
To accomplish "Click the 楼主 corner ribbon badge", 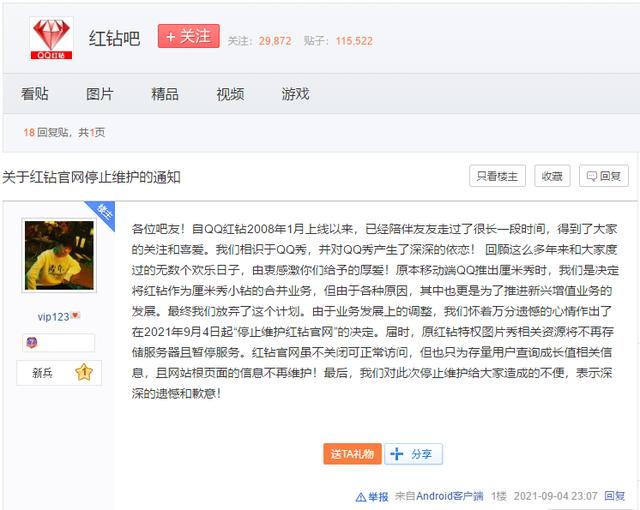I will pyautogui.click(x=103, y=211).
